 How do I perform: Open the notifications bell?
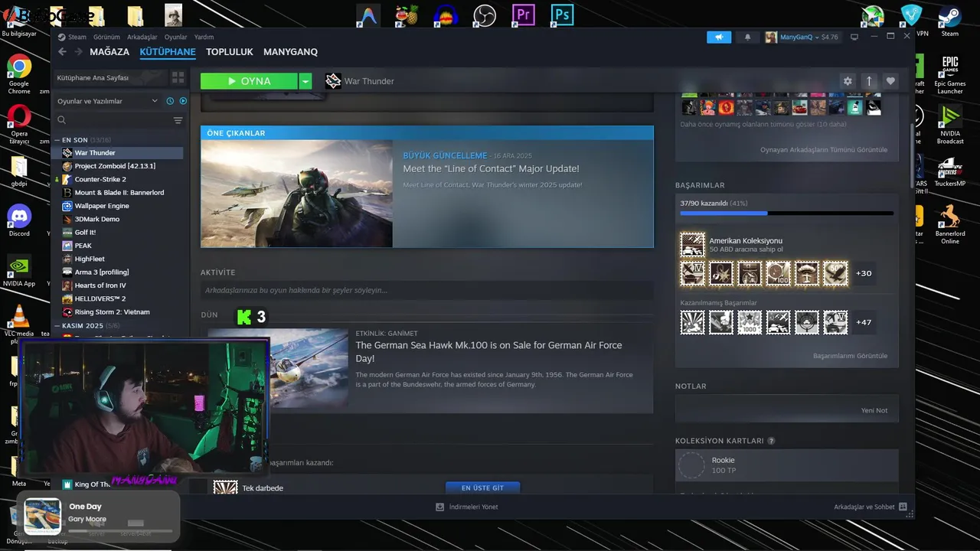pos(748,37)
